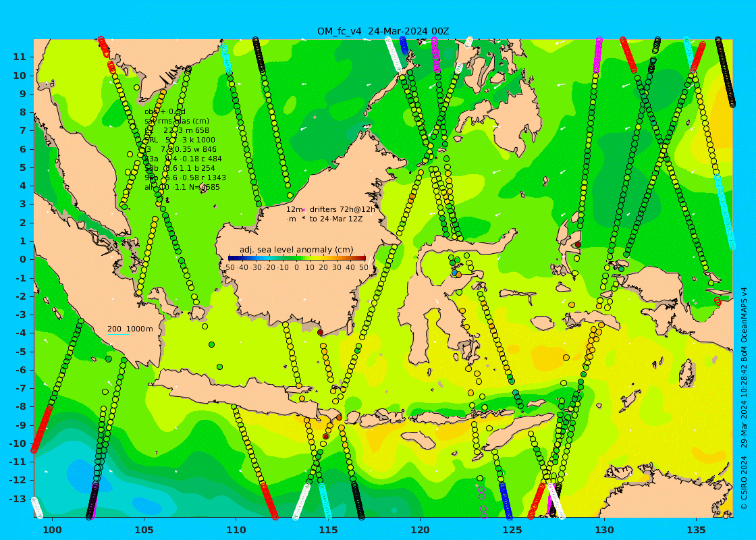The height and width of the screenshot is (540, 756).
Task: Click the latitude axis label '5'
Action: click(x=22, y=167)
